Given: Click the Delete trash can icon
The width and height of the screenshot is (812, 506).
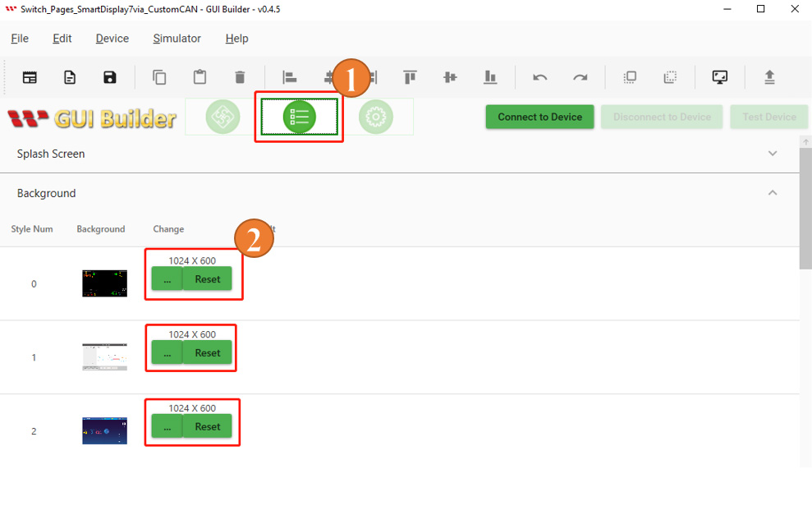Looking at the screenshot, I should (240, 78).
